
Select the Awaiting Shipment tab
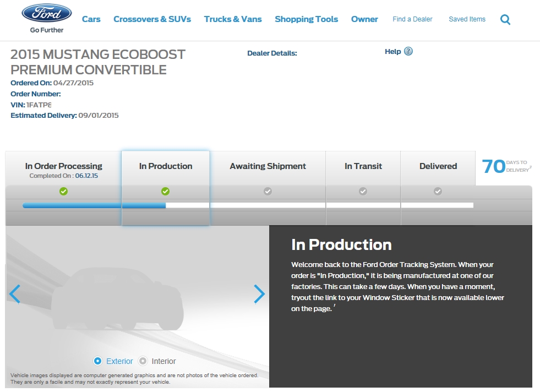(268, 188)
